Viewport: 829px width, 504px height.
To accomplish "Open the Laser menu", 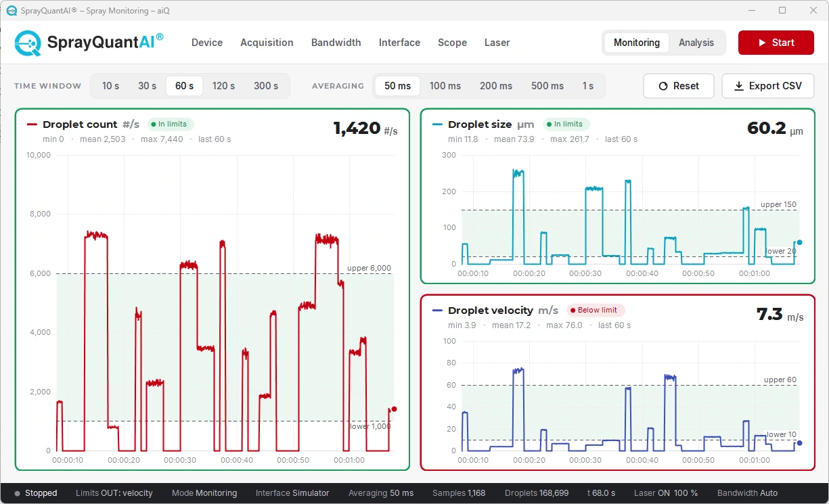I will pyautogui.click(x=497, y=43).
